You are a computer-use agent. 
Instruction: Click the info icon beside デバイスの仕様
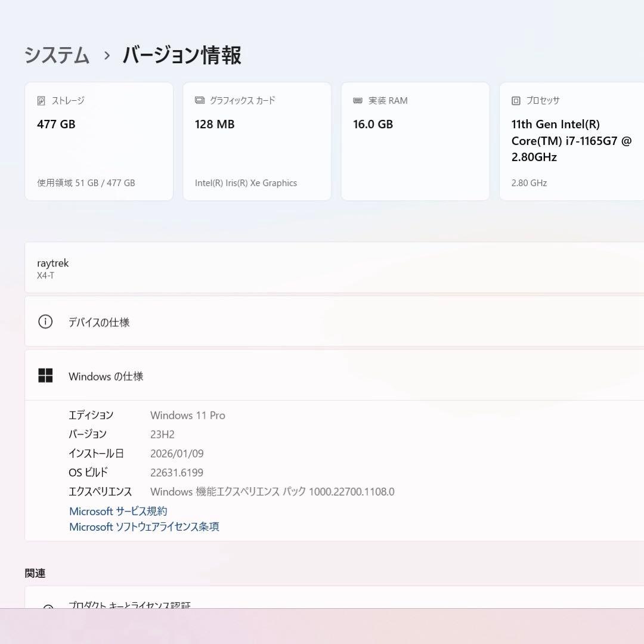pyautogui.click(x=45, y=321)
